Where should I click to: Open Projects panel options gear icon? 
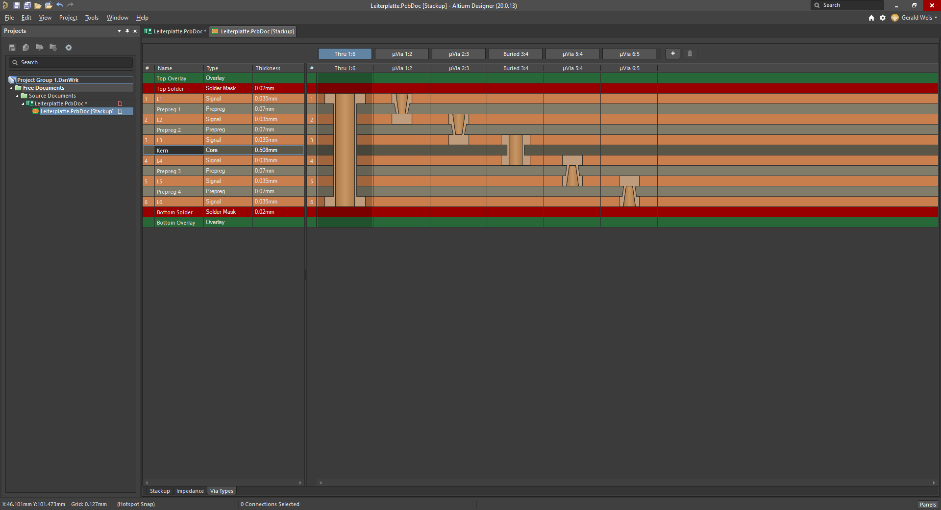[x=68, y=47]
